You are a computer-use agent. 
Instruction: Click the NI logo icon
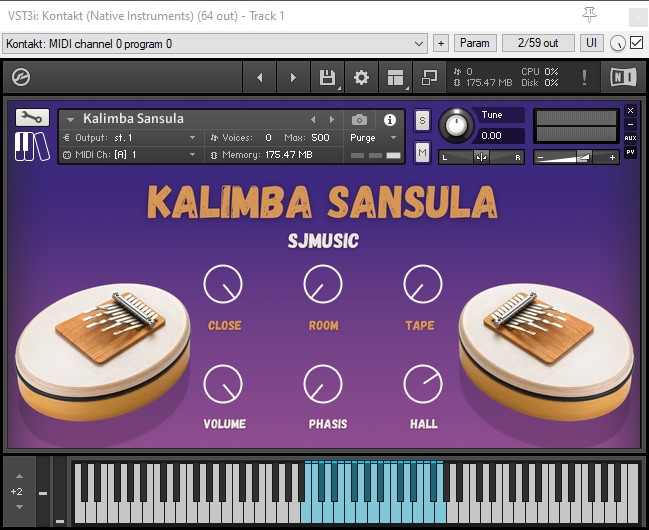[x=623, y=77]
